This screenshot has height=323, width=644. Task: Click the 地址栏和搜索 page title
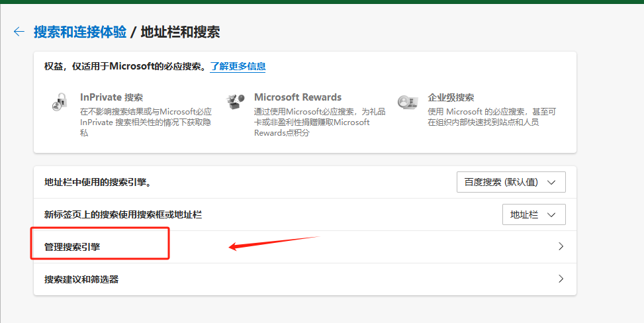[180, 32]
